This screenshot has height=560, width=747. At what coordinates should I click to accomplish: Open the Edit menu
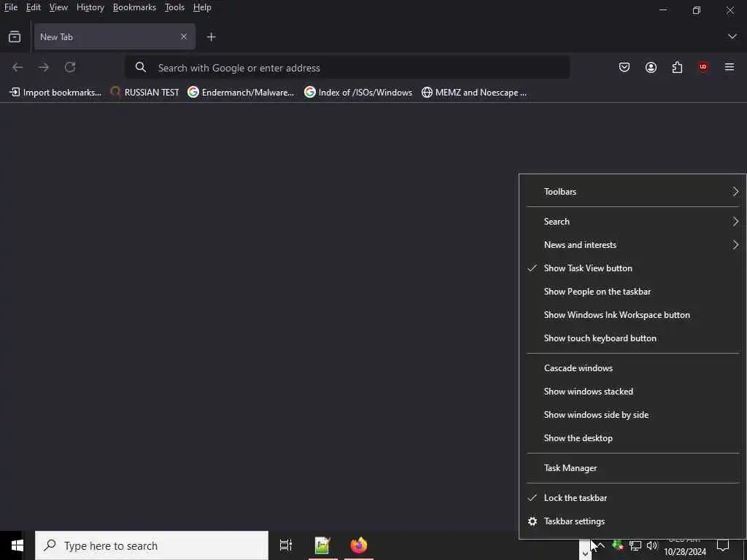coord(34,7)
